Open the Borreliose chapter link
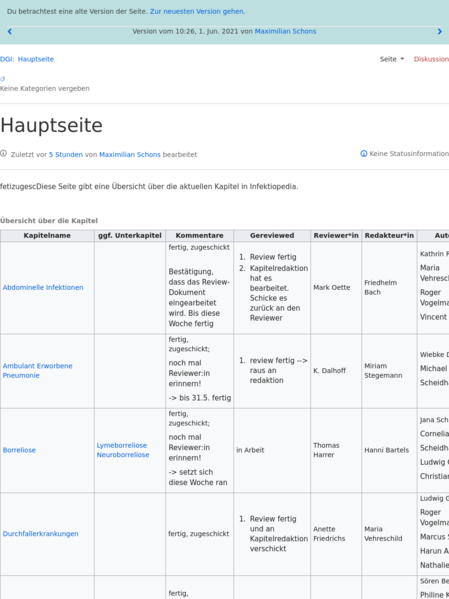The width and height of the screenshot is (449, 599). 19,450
